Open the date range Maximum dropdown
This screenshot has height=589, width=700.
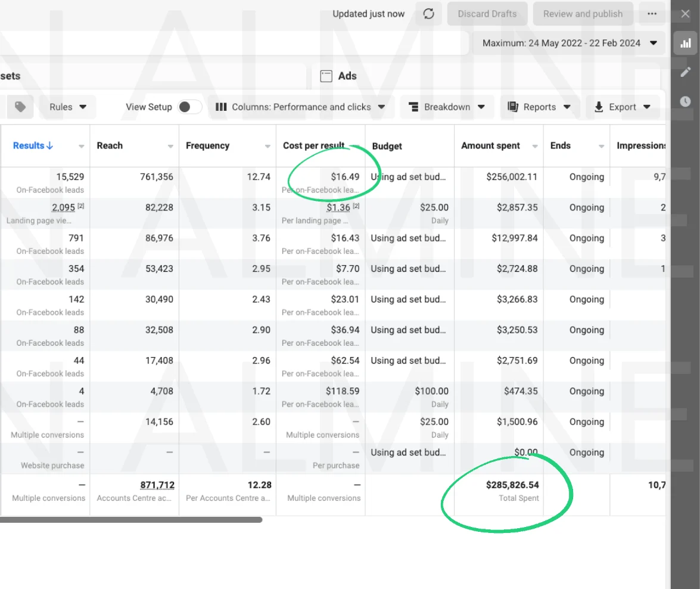(569, 44)
